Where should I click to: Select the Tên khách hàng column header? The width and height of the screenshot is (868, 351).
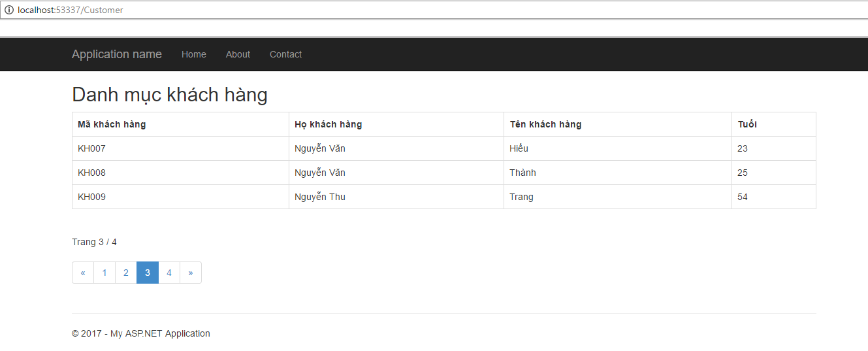[618, 124]
